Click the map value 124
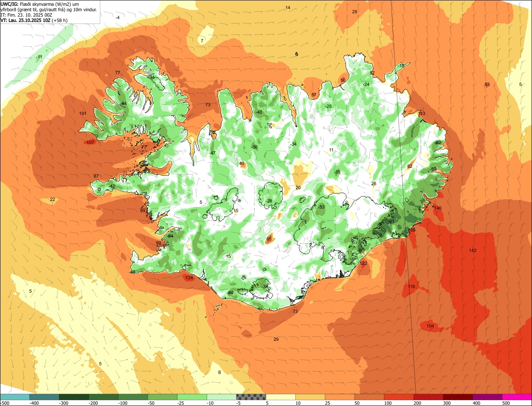Image resolution: width=532 pixels, height=406 pixels. (x=190, y=278)
